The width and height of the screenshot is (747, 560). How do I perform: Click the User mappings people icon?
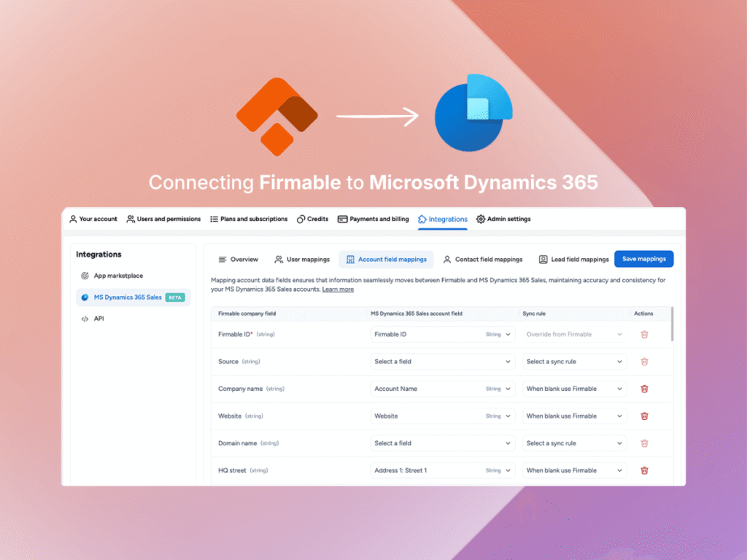tap(279, 259)
